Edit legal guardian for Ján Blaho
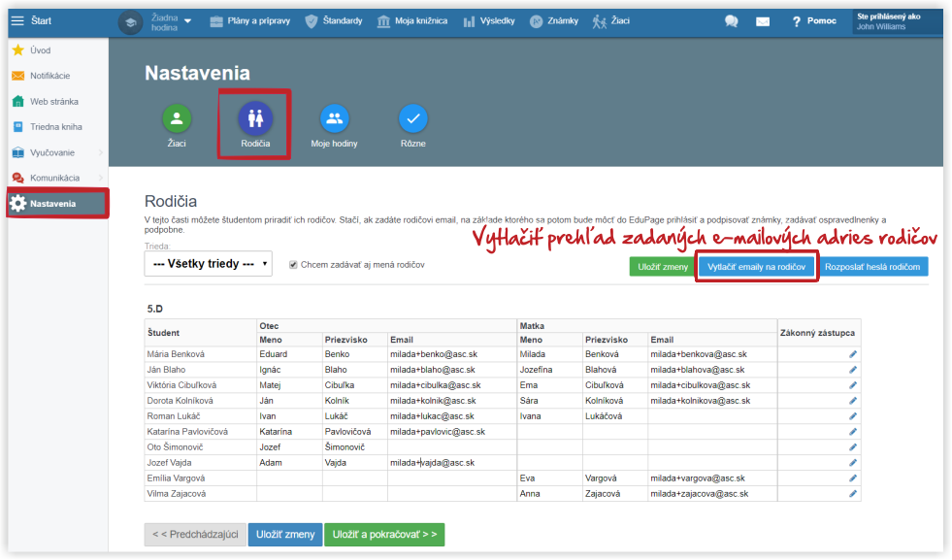 click(x=852, y=370)
